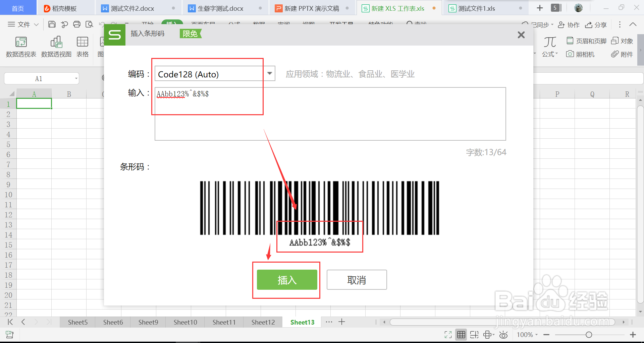Click the 取消 cancel button

pyautogui.click(x=357, y=280)
